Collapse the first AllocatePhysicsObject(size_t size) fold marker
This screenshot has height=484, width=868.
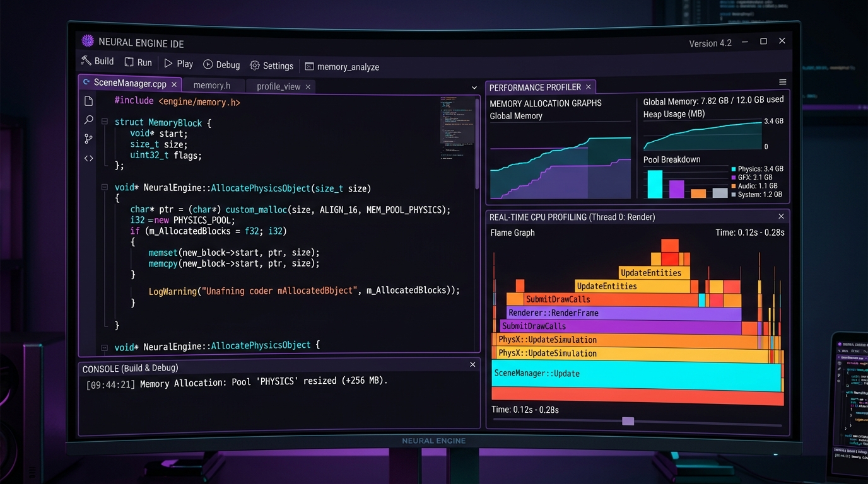click(x=105, y=187)
